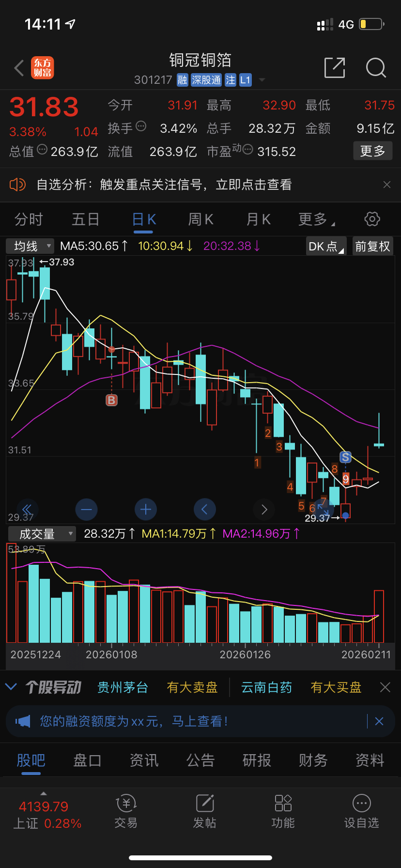Jump to earliest with double-left arrows

pyautogui.click(x=28, y=510)
